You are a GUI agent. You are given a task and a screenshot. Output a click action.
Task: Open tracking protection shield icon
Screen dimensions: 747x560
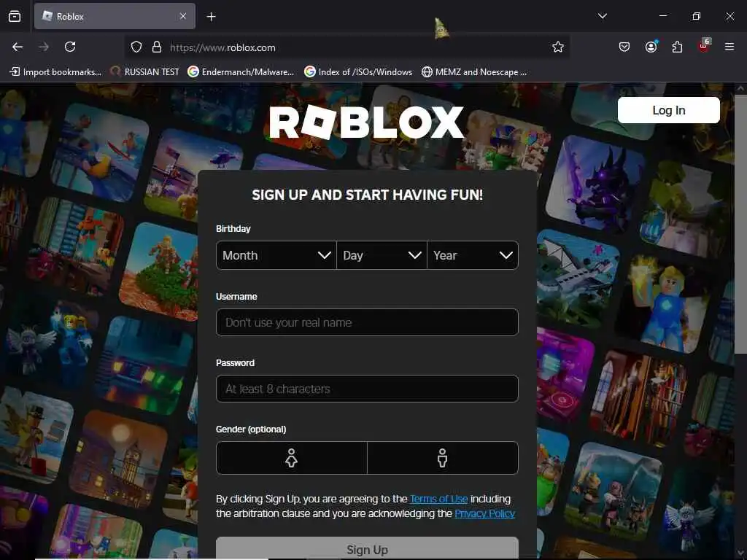(x=136, y=47)
